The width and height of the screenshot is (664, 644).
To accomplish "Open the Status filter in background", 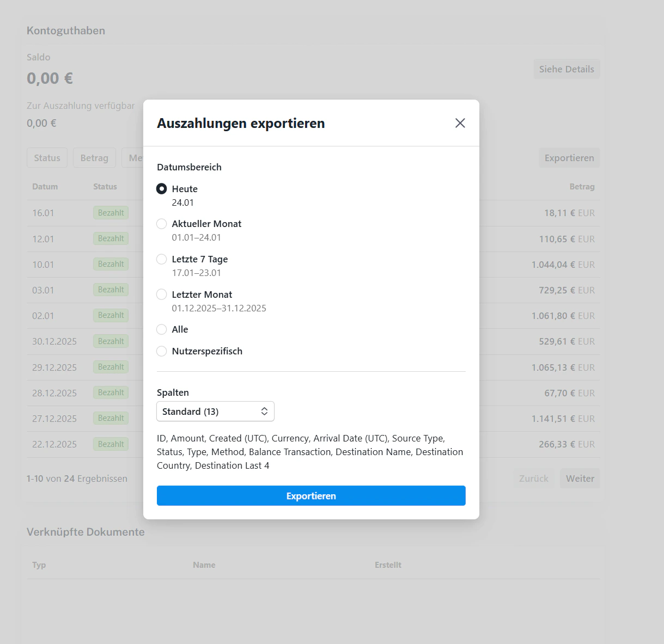I will tap(47, 158).
